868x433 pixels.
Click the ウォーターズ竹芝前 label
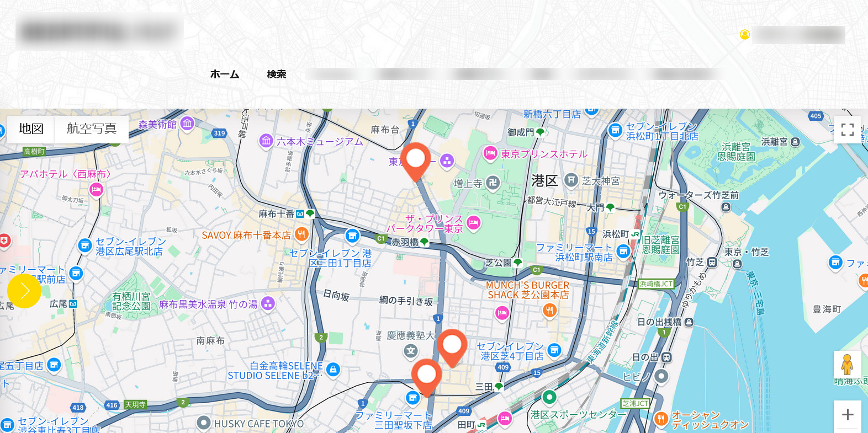[698, 195]
